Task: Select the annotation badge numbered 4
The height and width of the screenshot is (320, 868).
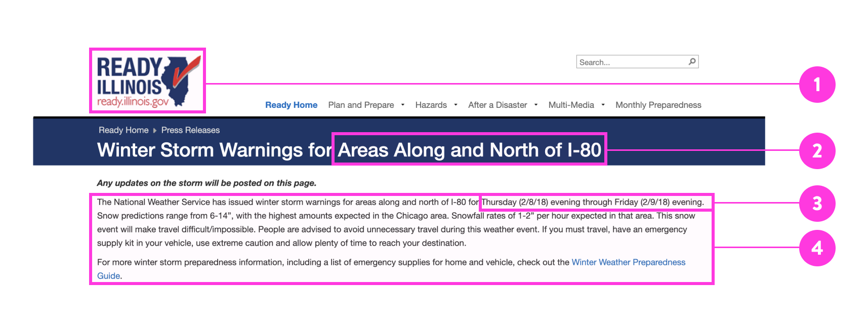Action: coord(816,248)
